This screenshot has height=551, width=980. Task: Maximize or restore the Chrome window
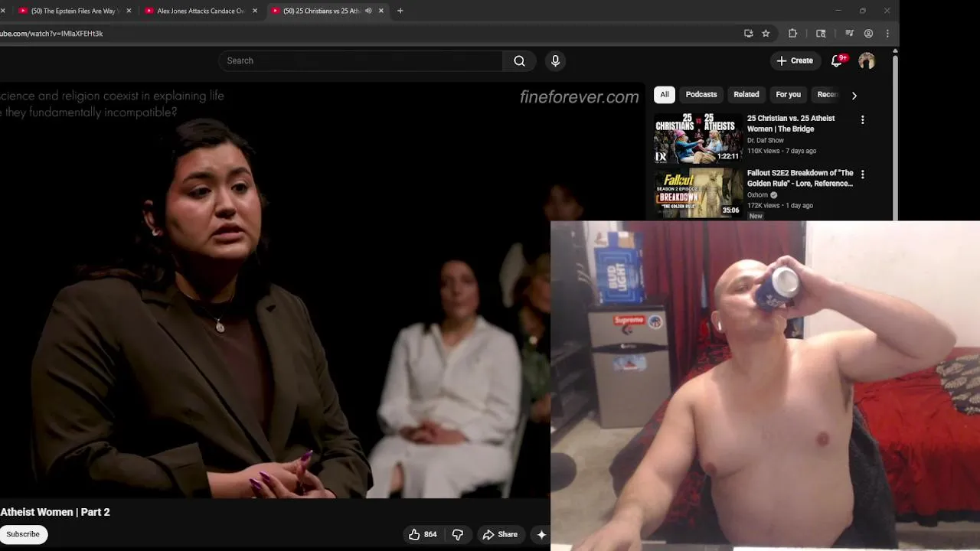click(x=862, y=11)
